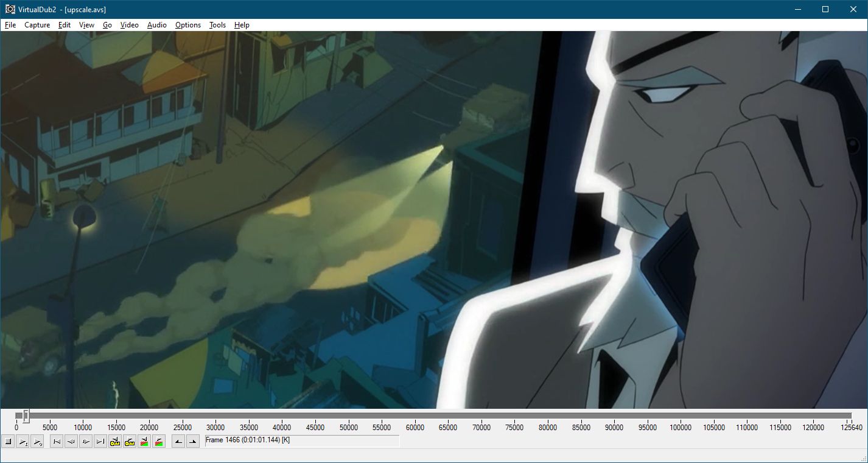Seek timeline to frame 60000 mark
This screenshot has width=868, height=463.
point(415,428)
